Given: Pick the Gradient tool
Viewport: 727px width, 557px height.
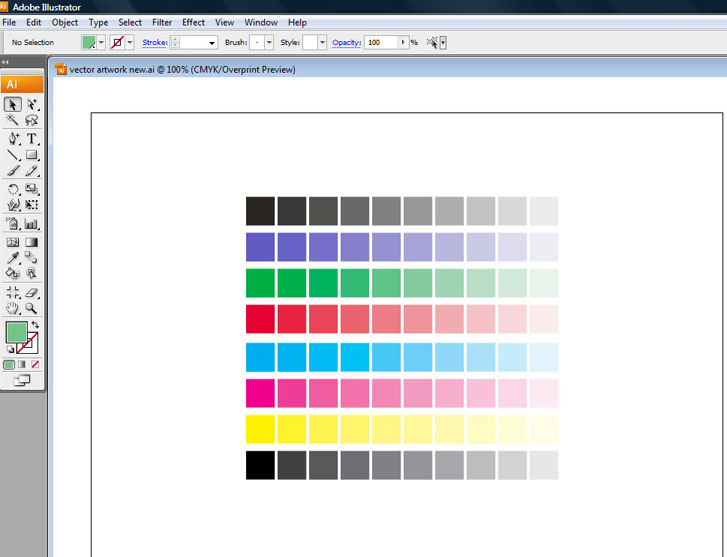Looking at the screenshot, I should 32,242.
